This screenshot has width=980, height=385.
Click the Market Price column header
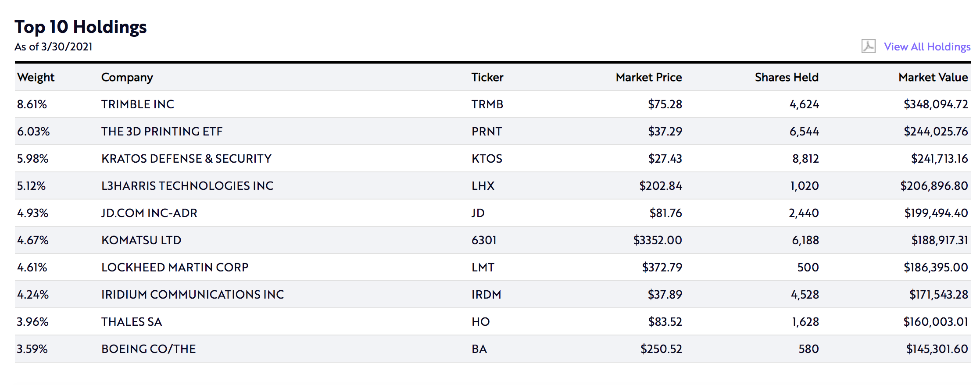(649, 77)
